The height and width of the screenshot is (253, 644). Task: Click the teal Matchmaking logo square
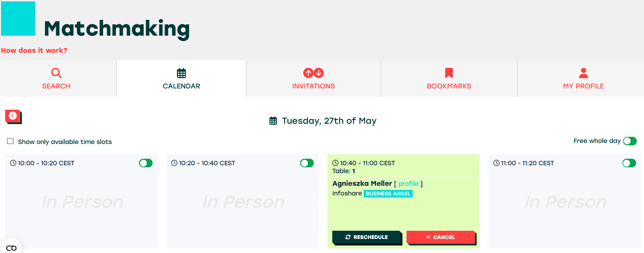tap(18, 19)
